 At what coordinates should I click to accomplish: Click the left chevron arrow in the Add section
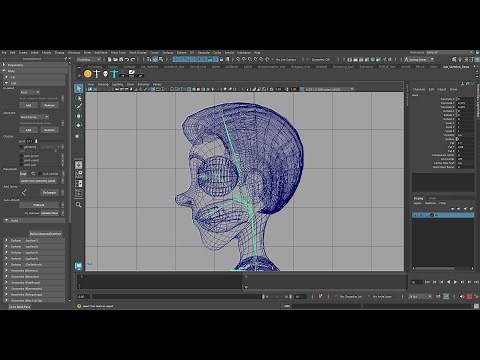tap(24, 192)
